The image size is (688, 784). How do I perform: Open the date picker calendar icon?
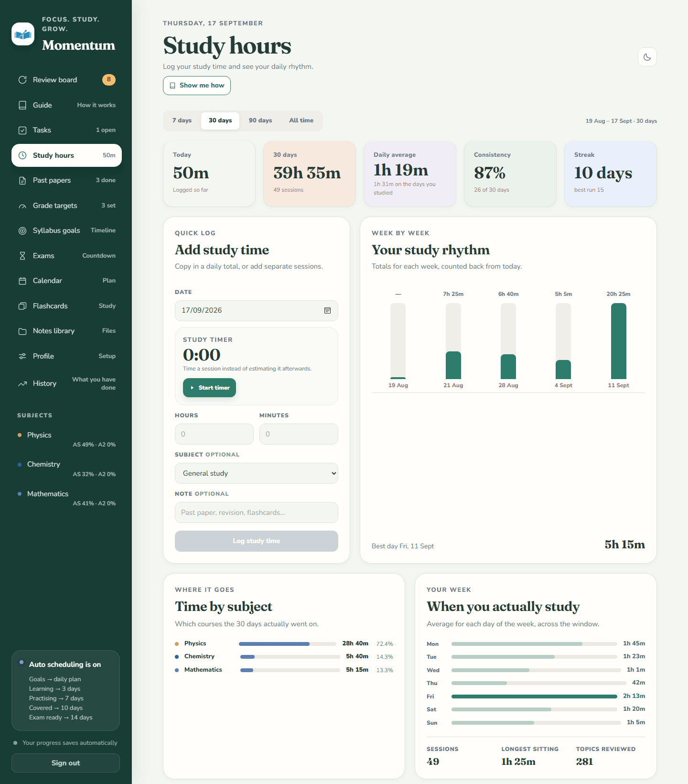coord(328,311)
